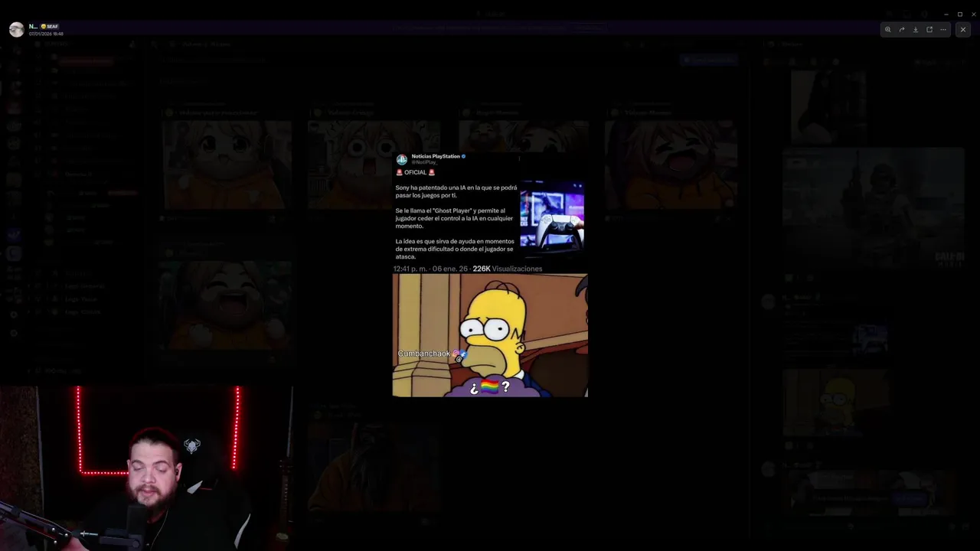Open image in browser icon
980x551 pixels.
(929, 30)
